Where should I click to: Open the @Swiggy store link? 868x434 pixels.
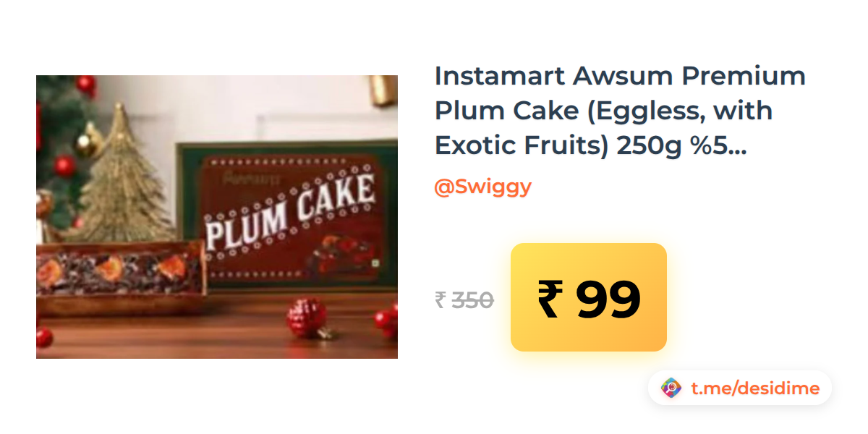(482, 187)
